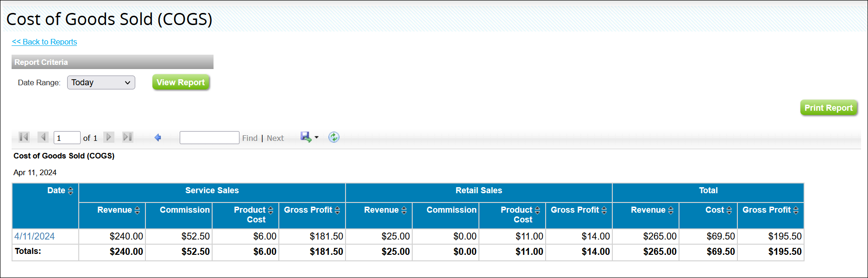Open the Back to Reports link
The height and width of the screenshot is (278, 868).
click(44, 42)
